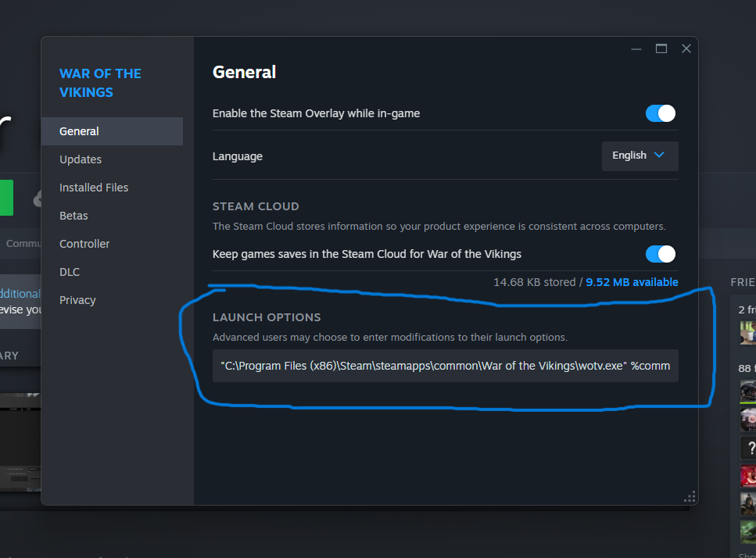
Task: Minimize the properties dialog window
Action: pos(637,48)
